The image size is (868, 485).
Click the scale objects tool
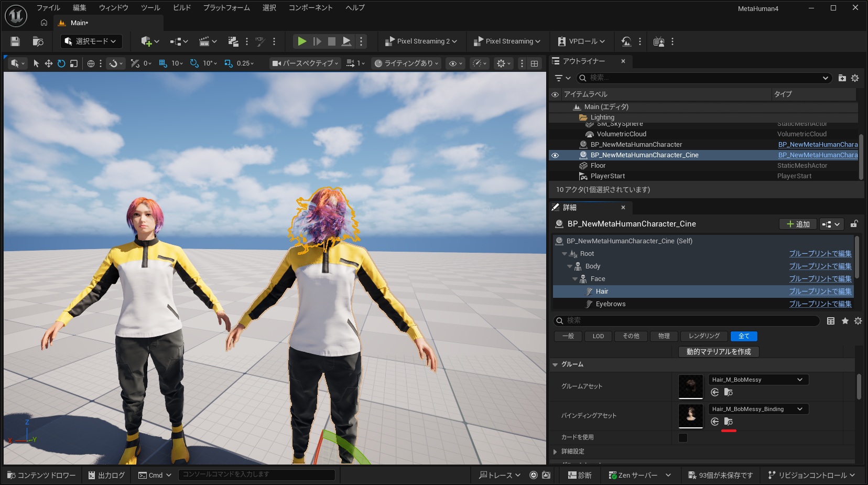(x=74, y=63)
